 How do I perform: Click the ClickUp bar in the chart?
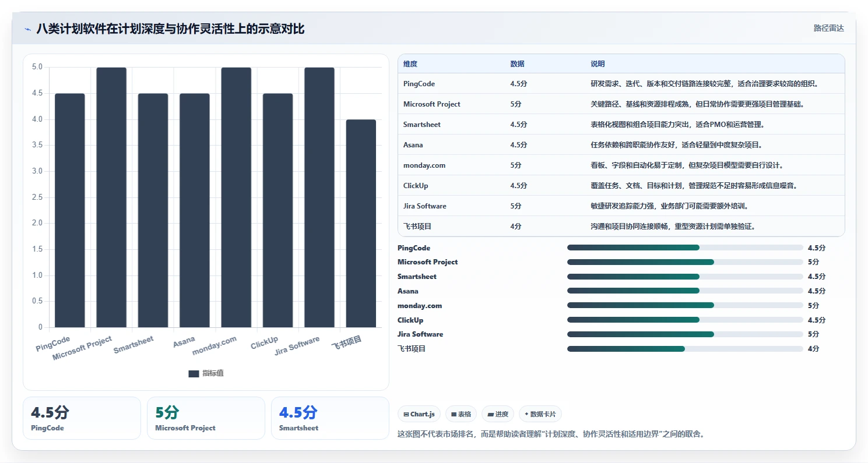[x=277, y=210]
